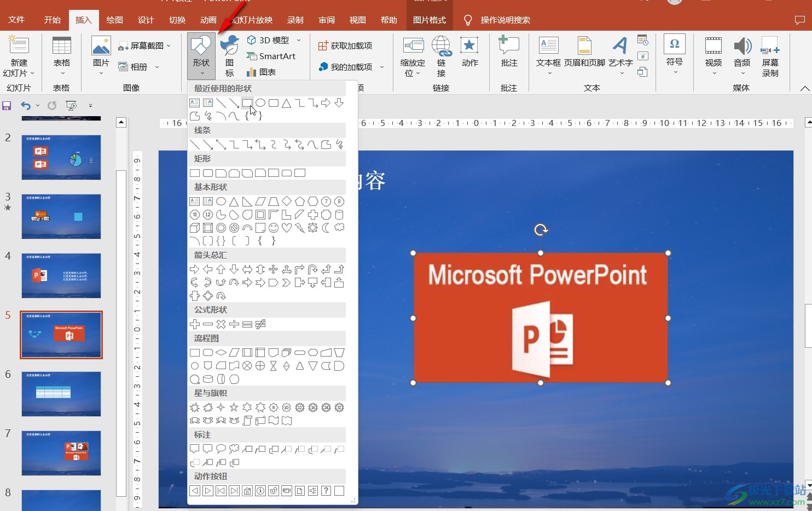812x511 pixels.
Task: Expand the Undo history dropdown arrow
Action: (x=37, y=106)
